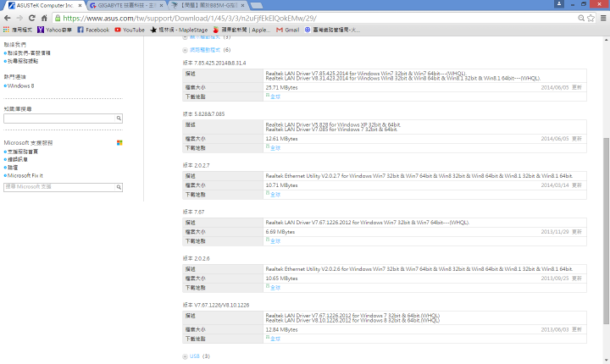Open the MapleStage bookmark
Screen dimensions: 610x364
[179, 30]
